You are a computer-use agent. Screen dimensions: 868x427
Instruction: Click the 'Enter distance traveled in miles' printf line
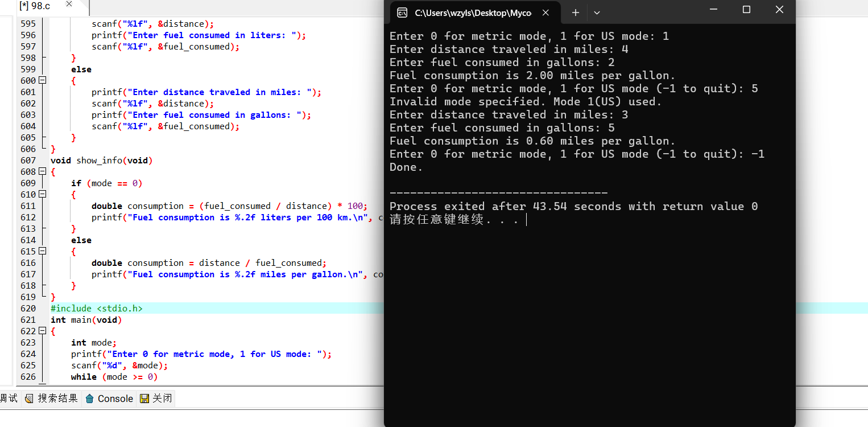click(206, 92)
